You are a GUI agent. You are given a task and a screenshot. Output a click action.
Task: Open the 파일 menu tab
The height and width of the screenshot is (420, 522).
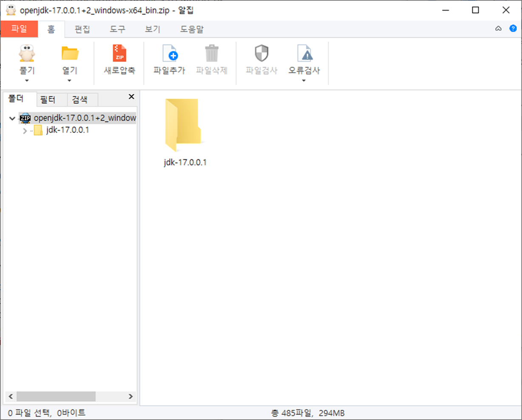click(x=19, y=29)
